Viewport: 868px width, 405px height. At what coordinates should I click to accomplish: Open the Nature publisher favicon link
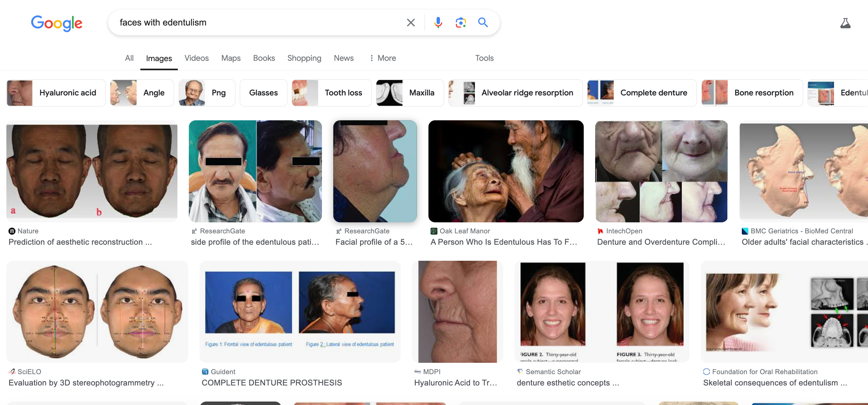coord(12,231)
